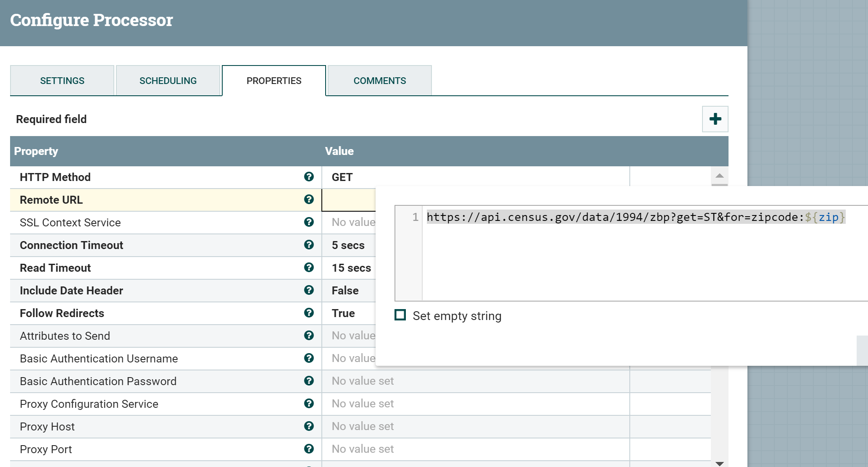868x467 pixels.
Task: Click the add property plus button
Action: coord(715,118)
